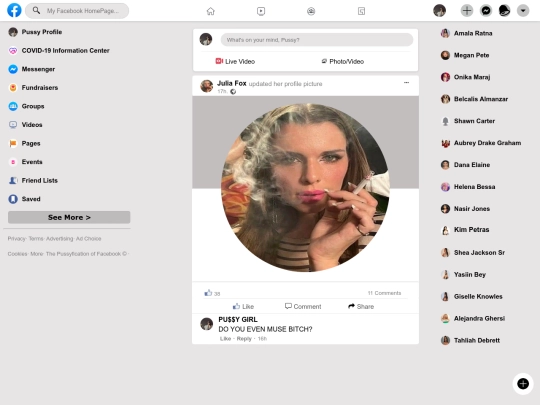Open chat with Nasir Jones

tap(465, 209)
